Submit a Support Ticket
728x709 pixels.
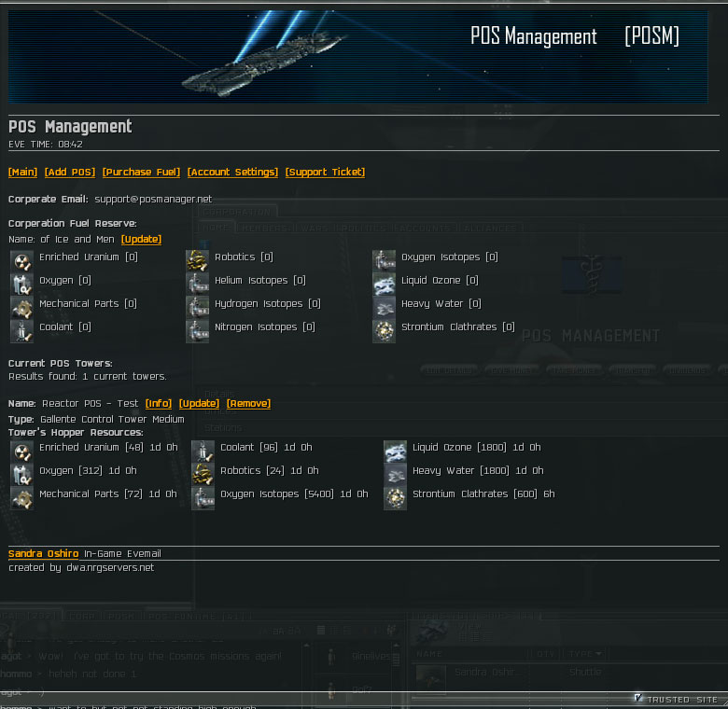(325, 172)
